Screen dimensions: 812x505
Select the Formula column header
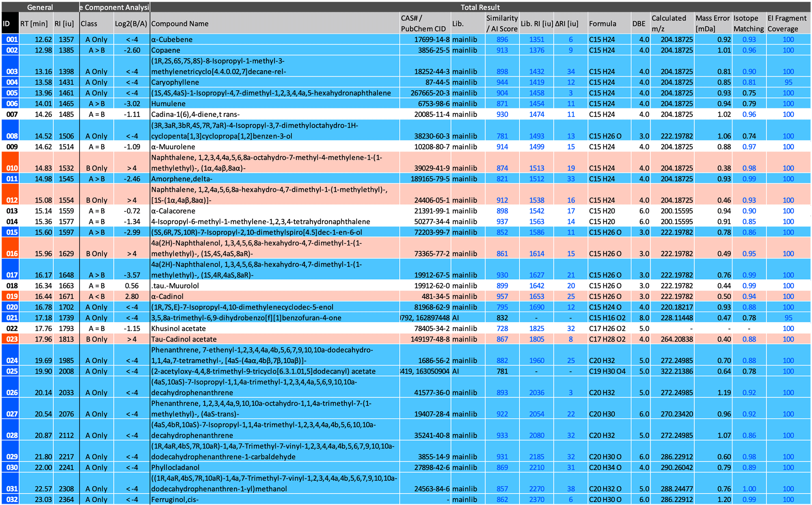tap(603, 24)
